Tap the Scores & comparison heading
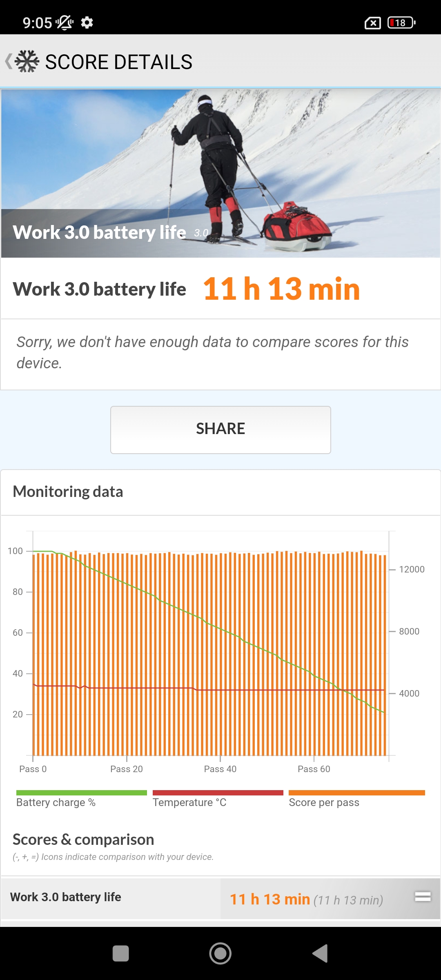441x980 pixels. tap(83, 840)
